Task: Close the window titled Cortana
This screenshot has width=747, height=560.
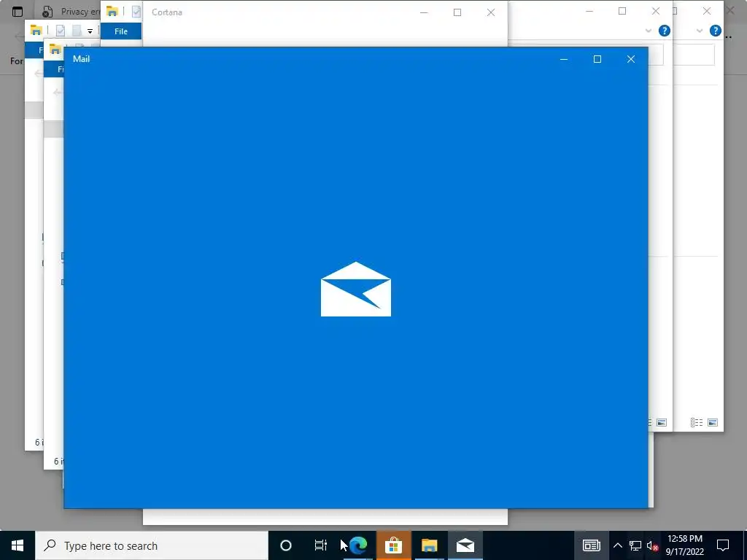Action: coord(491,12)
